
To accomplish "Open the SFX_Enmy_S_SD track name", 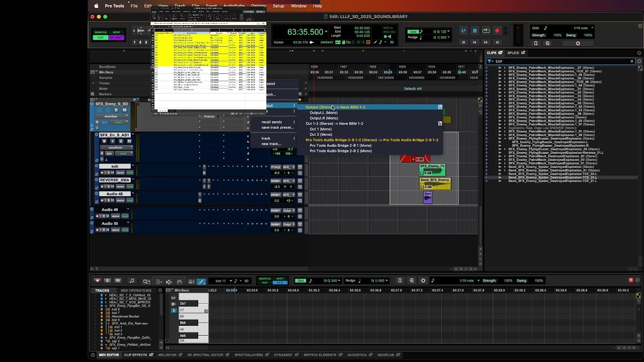I will pos(112,104).
